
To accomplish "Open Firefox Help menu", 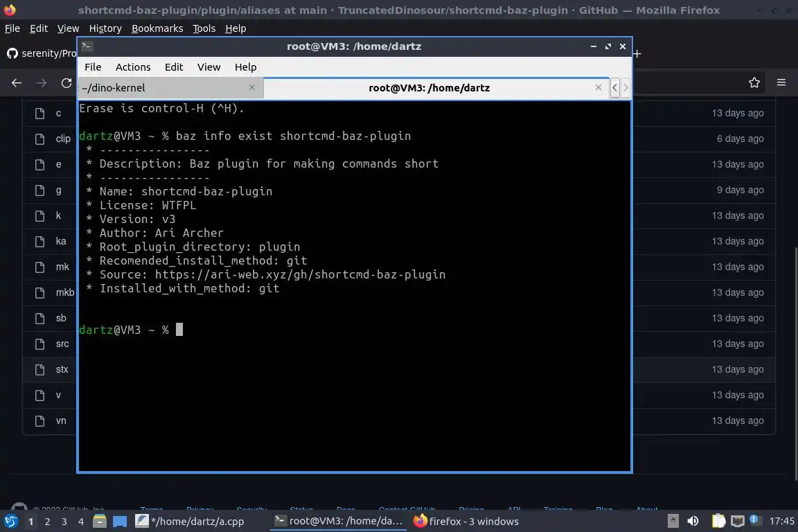I will (236, 28).
